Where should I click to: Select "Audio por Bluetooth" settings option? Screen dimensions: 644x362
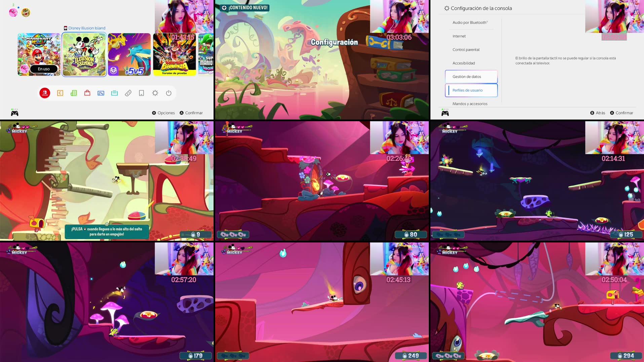coord(469,23)
